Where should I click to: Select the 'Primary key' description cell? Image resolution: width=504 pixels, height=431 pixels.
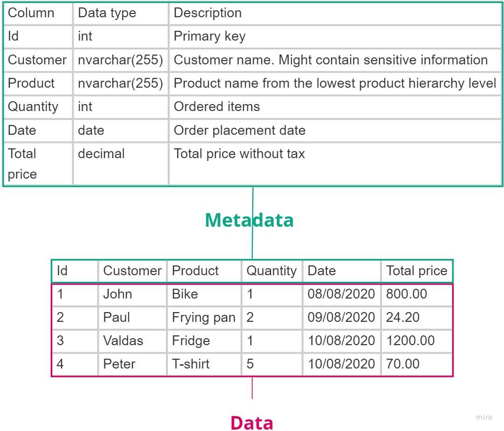335,36
